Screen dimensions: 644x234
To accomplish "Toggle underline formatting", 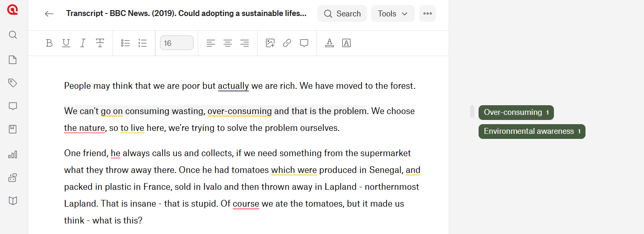I will [x=66, y=43].
